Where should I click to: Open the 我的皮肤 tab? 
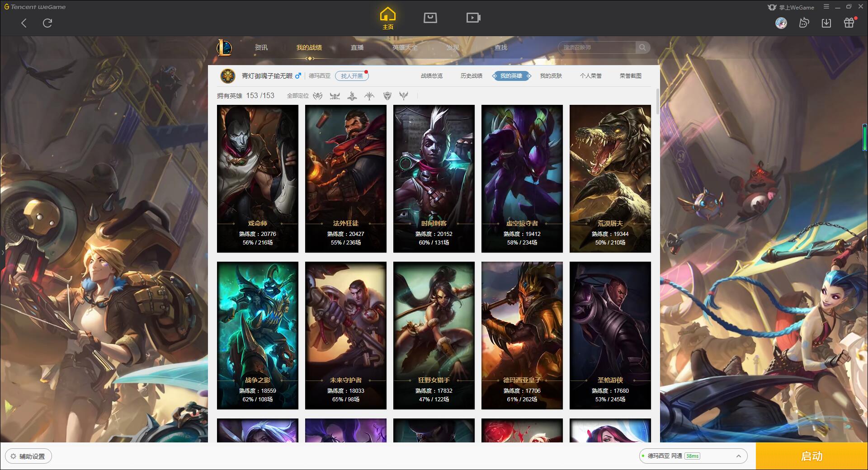tap(551, 76)
